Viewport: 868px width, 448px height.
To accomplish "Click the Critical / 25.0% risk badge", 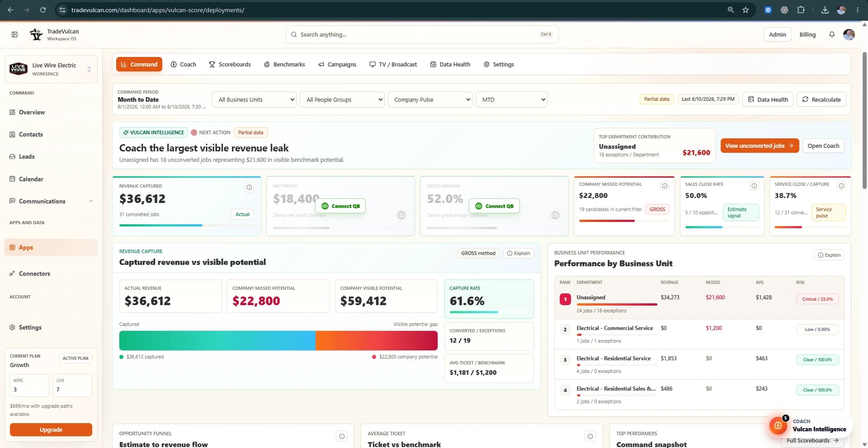I will (x=817, y=299).
